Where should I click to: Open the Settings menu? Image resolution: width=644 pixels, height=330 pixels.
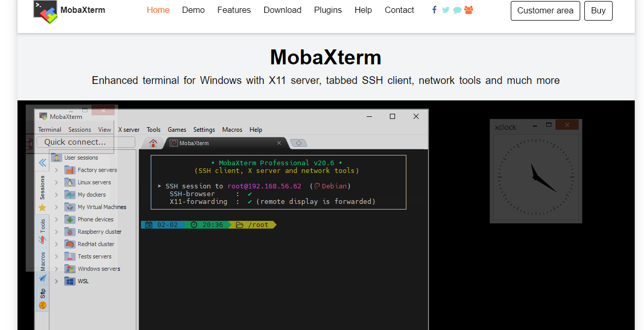(x=204, y=130)
